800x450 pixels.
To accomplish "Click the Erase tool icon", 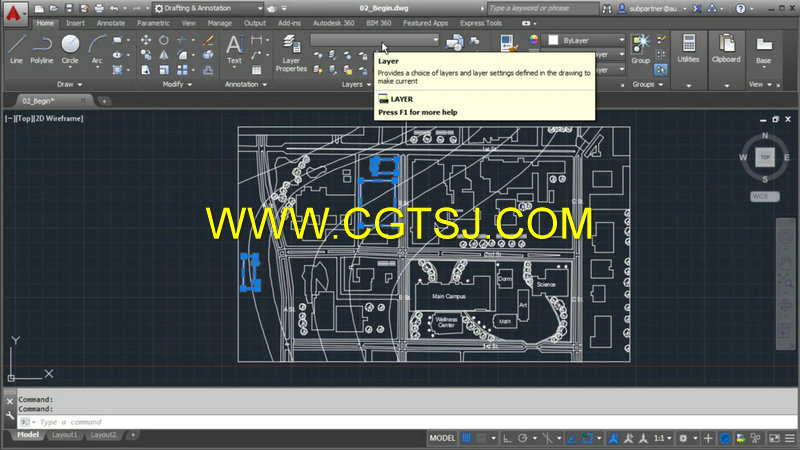I will [x=208, y=40].
